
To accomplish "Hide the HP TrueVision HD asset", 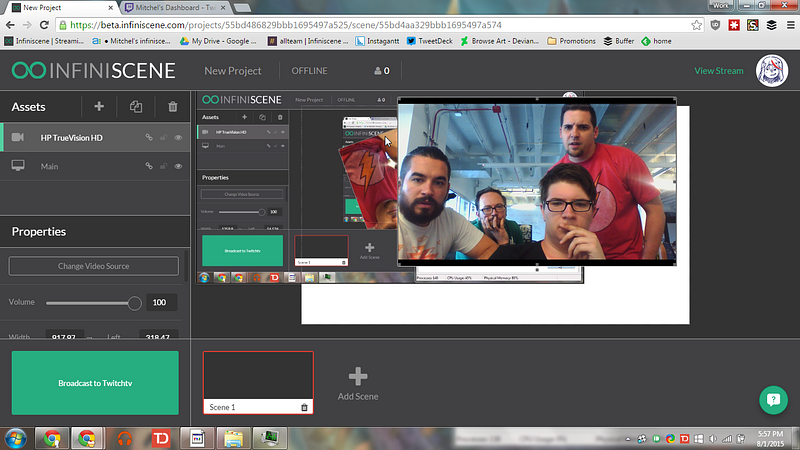I will [x=178, y=137].
